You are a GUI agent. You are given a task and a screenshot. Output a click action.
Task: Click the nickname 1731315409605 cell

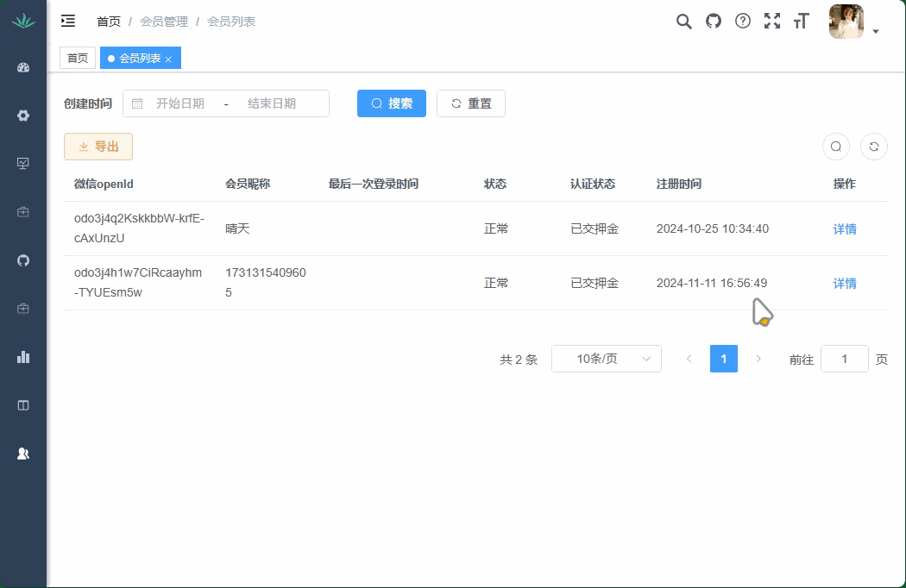point(265,283)
